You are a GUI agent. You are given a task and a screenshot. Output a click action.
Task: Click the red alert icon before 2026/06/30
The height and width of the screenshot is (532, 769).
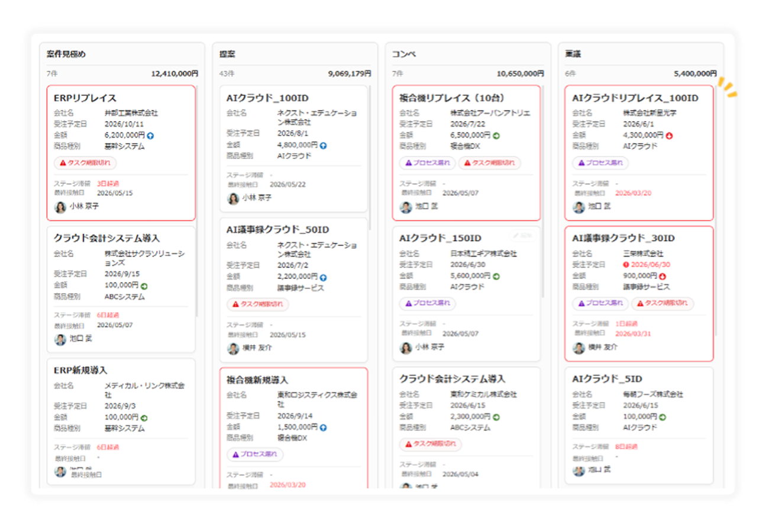[x=626, y=265]
